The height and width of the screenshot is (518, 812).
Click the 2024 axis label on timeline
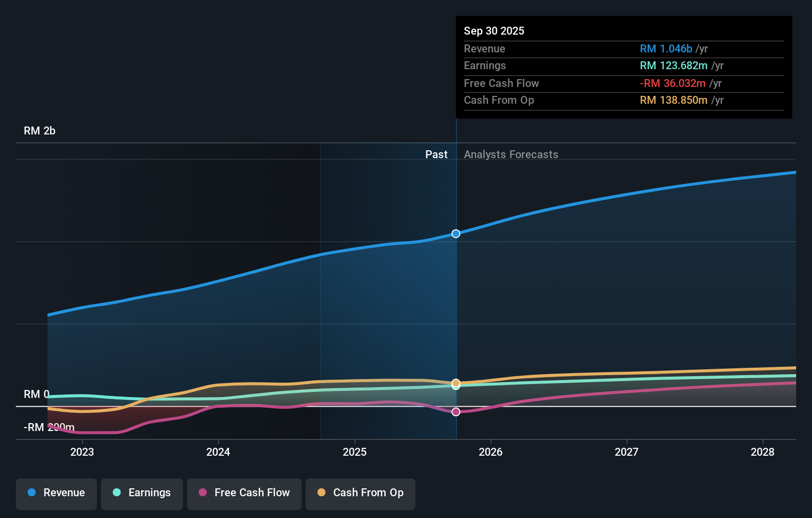(x=218, y=452)
